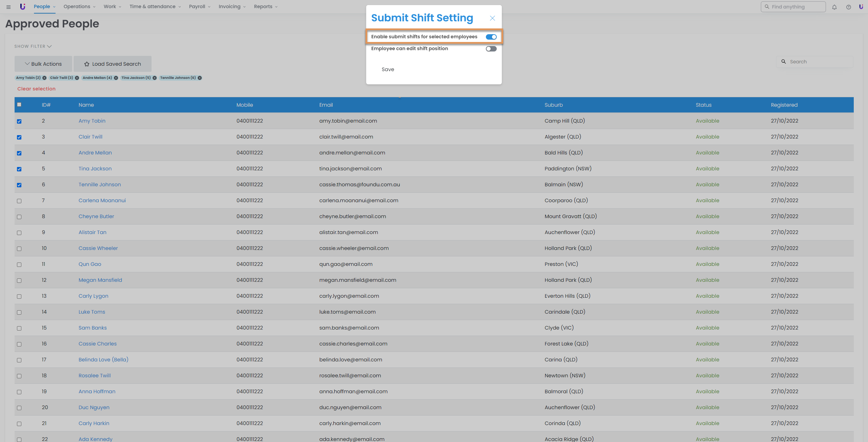
Task: Open the help question mark icon
Action: click(x=848, y=7)
